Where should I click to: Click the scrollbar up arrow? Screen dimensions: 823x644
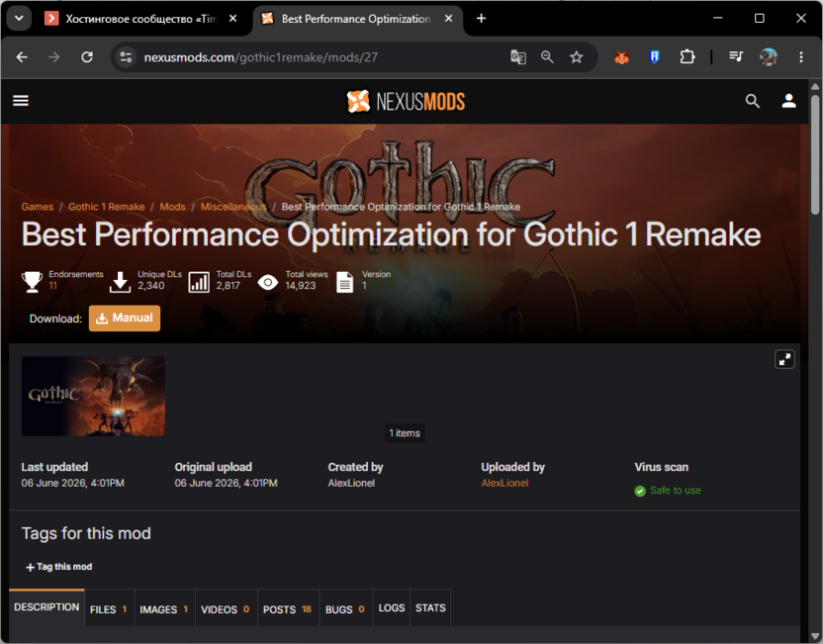[815, 86]
